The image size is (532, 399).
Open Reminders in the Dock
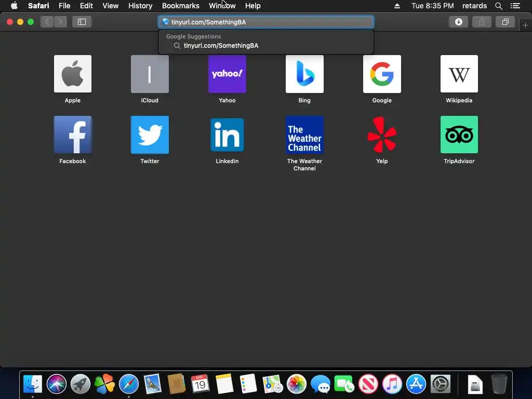click(248, 384)
